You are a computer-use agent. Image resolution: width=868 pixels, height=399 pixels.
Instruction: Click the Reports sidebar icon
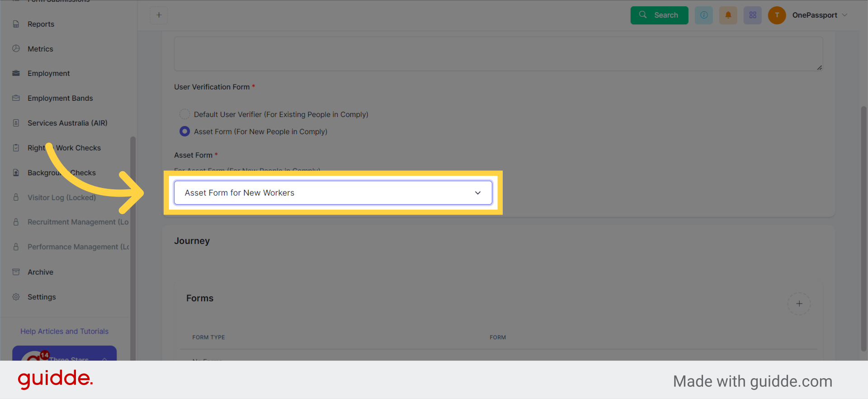[x=16, y=24]
